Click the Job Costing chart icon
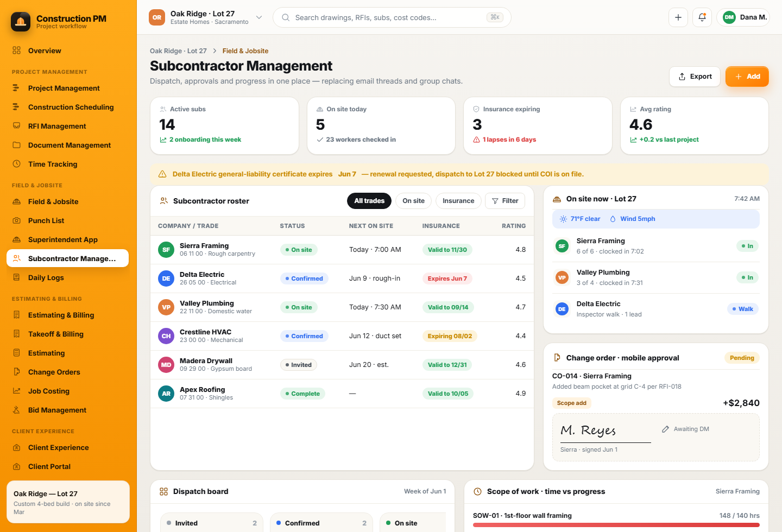Screen dimensions: 782x532 coord(16,391)
